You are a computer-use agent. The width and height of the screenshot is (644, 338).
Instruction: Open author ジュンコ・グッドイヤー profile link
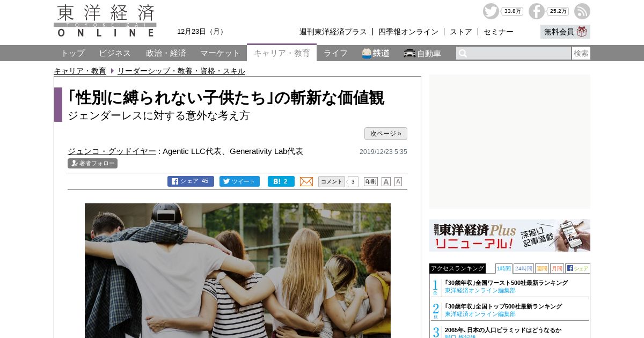[x=112, y=151]
